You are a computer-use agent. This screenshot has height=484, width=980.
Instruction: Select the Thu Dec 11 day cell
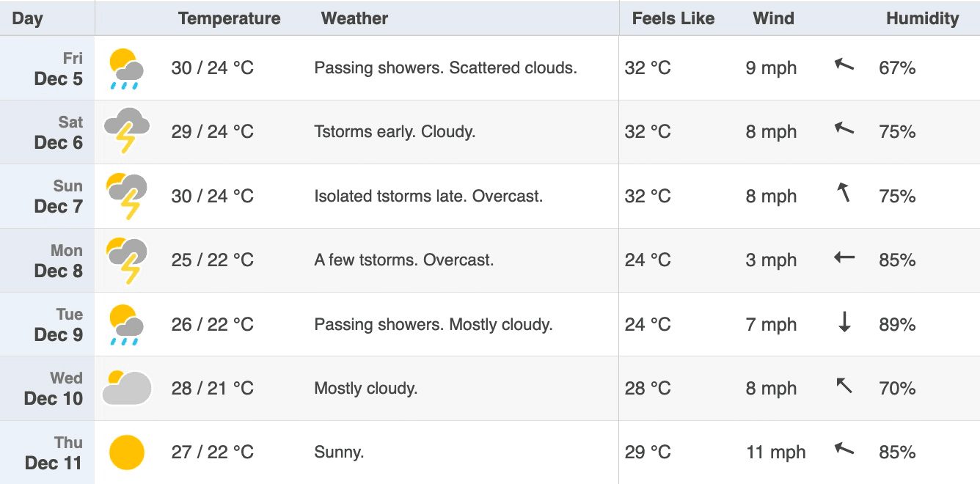coord(48,452)
